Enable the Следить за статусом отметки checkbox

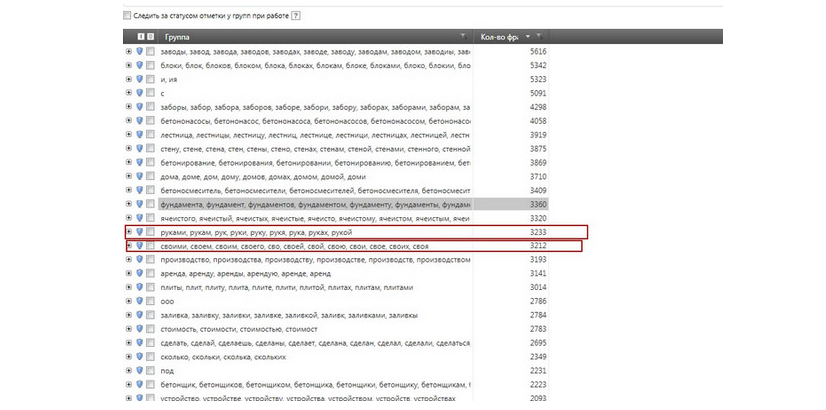127,17
